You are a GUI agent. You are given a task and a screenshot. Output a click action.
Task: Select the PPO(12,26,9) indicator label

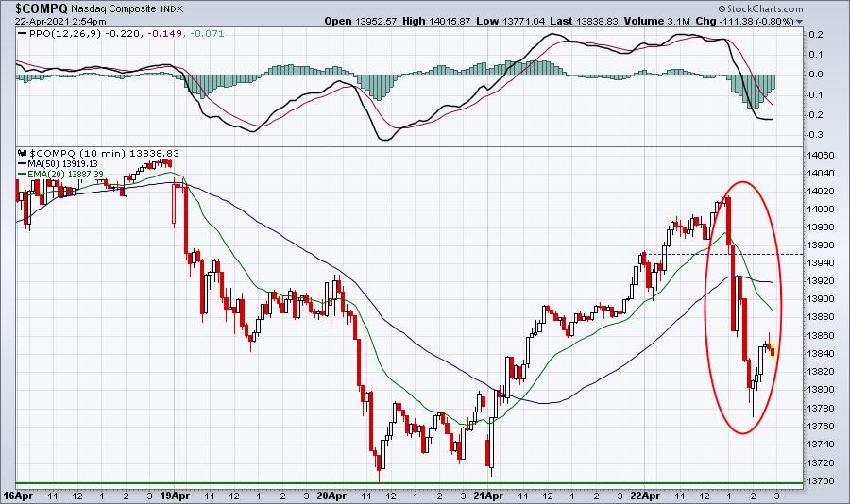[x=65, y=34]
